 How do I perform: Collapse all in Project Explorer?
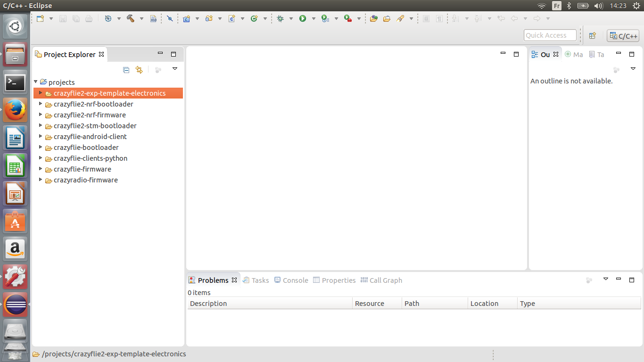coord(126,70)
